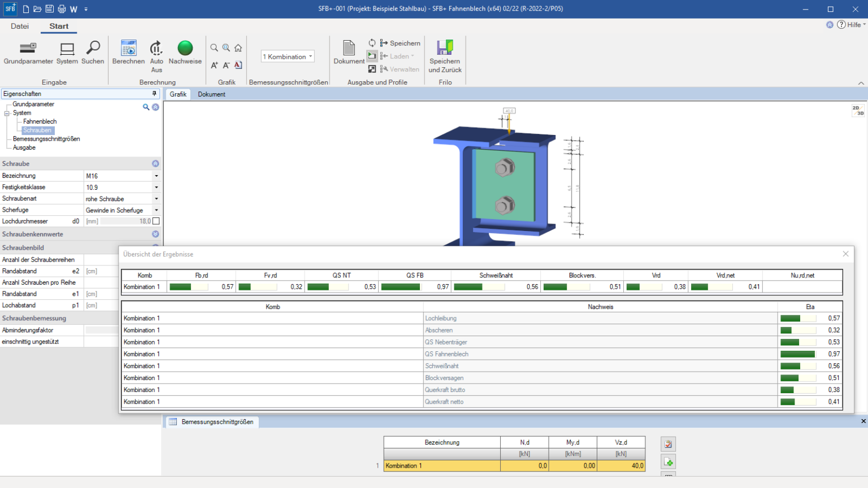Click the home view icon in Grafik

[238, 48]
